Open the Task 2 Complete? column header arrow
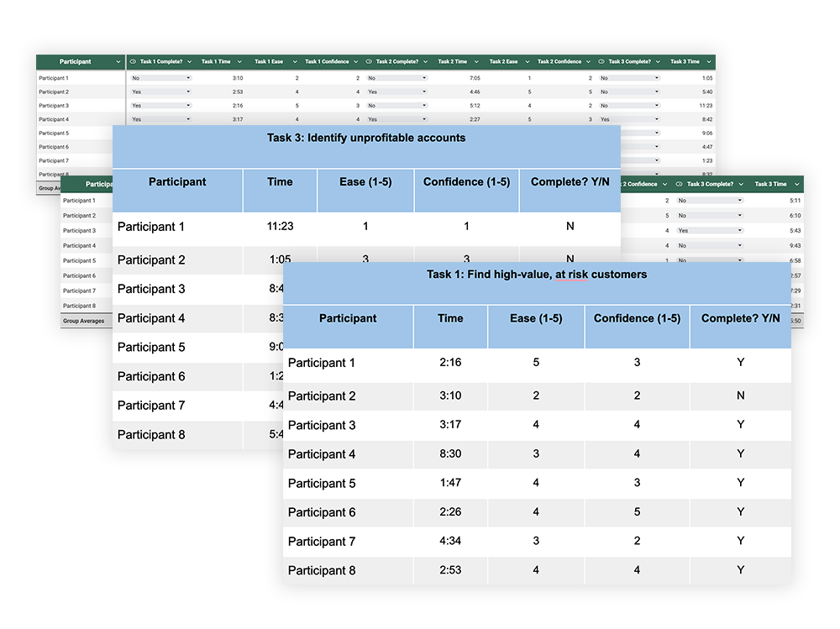Screen dimensions: 840x629 click(425, 61)
